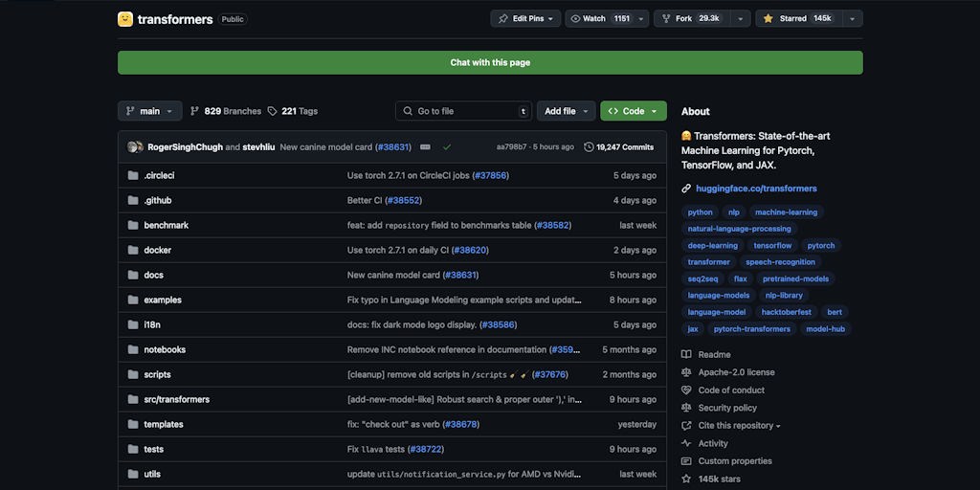
Task: Click the i18n folder icon
Action: [x=133, y=325]
